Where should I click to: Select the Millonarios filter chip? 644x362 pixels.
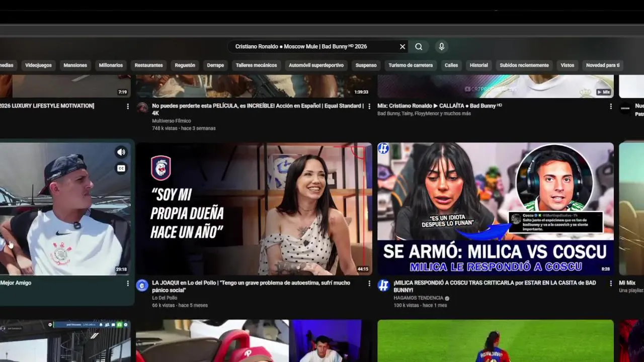tap(111, 65)
